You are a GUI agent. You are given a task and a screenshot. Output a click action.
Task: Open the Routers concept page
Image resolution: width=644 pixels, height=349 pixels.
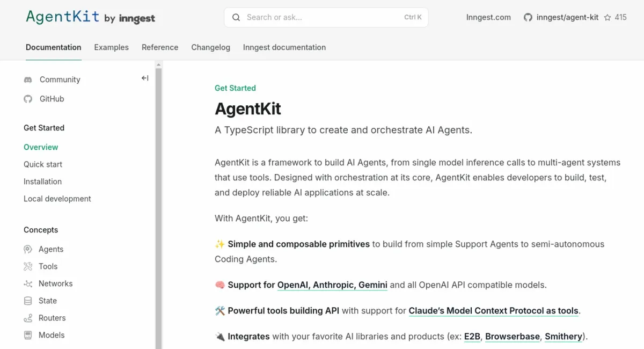coord(52,318)
